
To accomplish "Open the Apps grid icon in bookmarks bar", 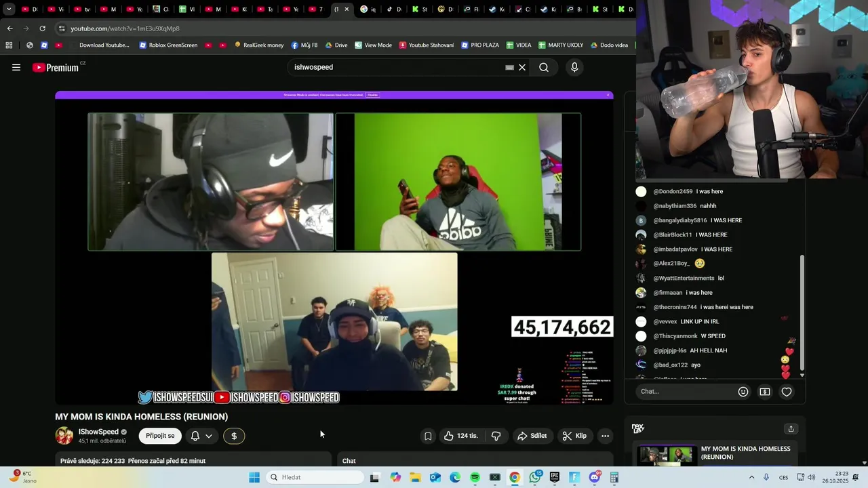I will coord(9,45).
